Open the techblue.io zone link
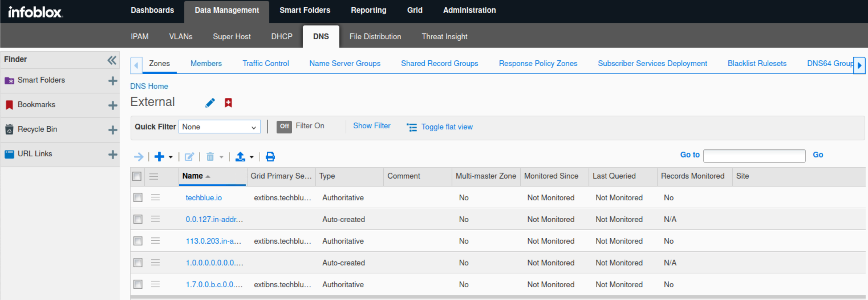Screen dimensions: 868x300 204,198
